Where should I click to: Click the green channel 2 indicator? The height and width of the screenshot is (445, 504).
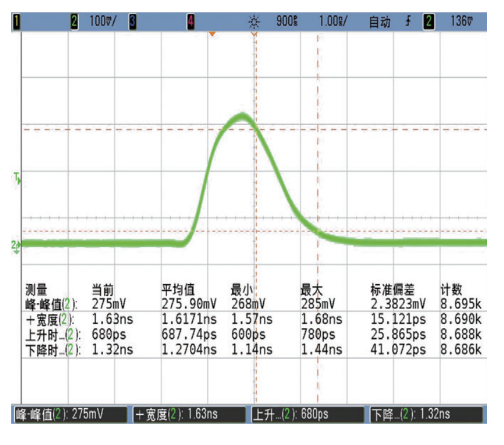[x=74, y=23]
